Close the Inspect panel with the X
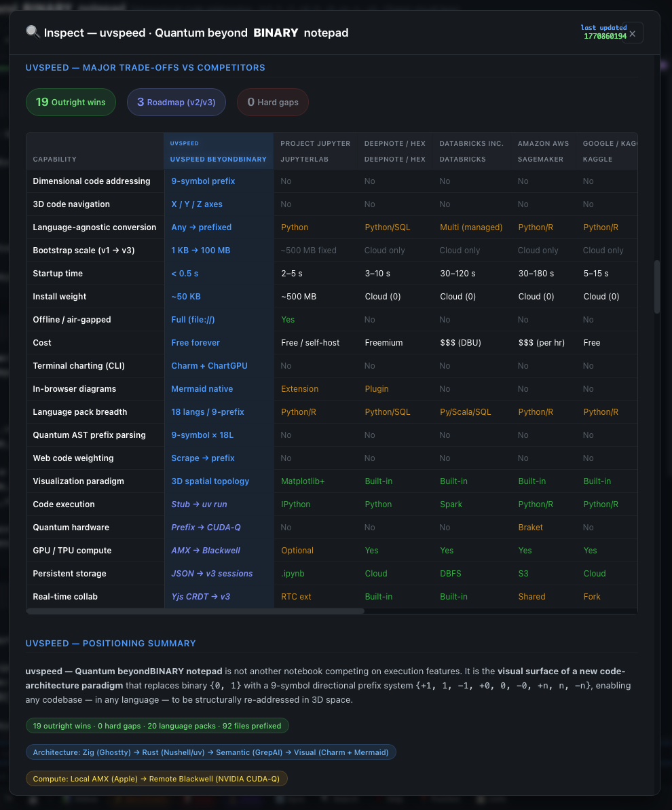Image resolution: width=672 pixels, height=810 pixels. (632, 33)
